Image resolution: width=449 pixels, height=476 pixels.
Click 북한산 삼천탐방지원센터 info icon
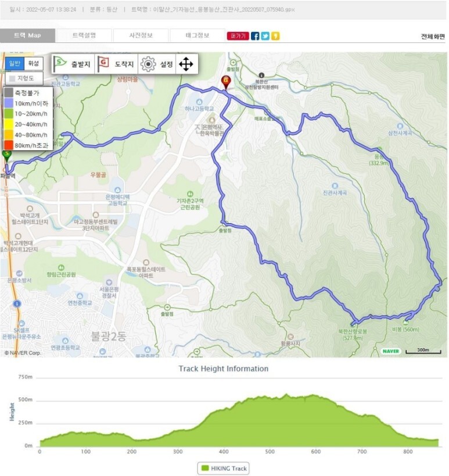point(261,75)
